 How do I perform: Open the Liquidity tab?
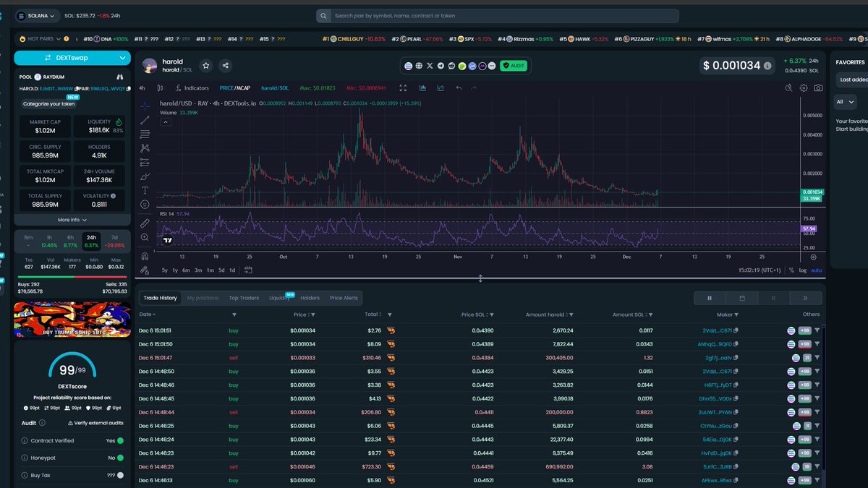click(x=279, y=298)
